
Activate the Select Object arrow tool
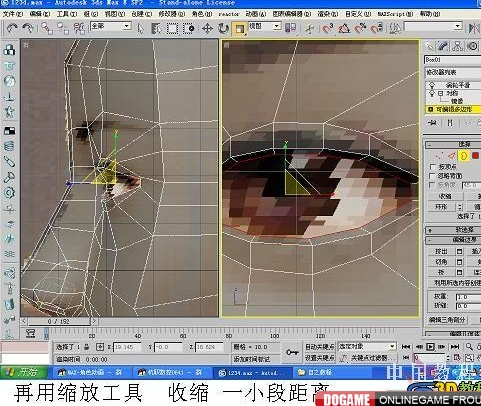140,29
